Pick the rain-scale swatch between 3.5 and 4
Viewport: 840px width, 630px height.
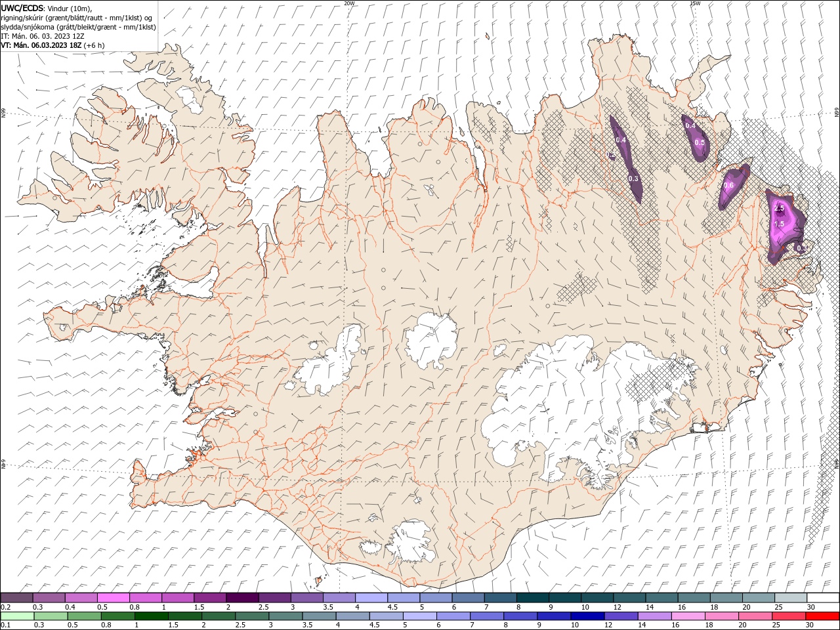(x=319, y=616)
